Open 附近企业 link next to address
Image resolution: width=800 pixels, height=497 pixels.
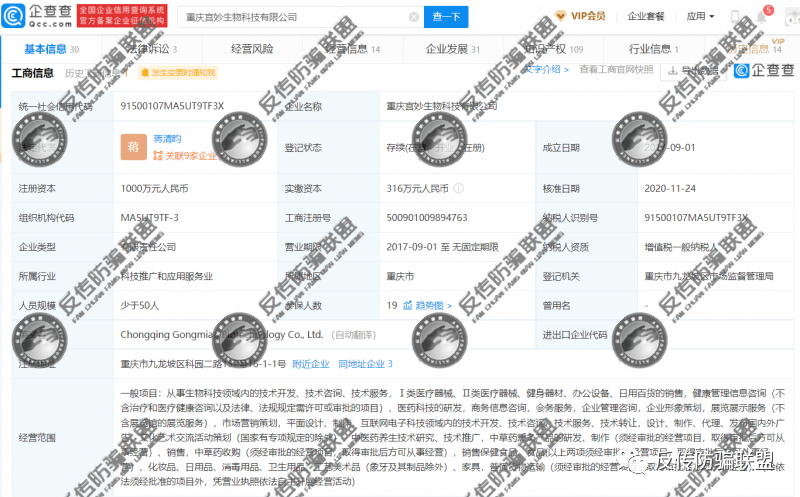[312, 364]
